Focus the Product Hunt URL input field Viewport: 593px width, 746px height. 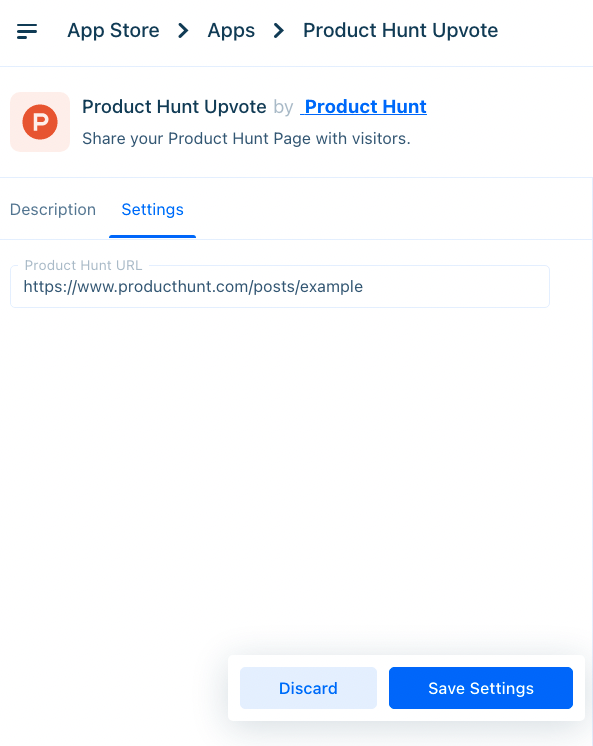(x=280, y=287)
